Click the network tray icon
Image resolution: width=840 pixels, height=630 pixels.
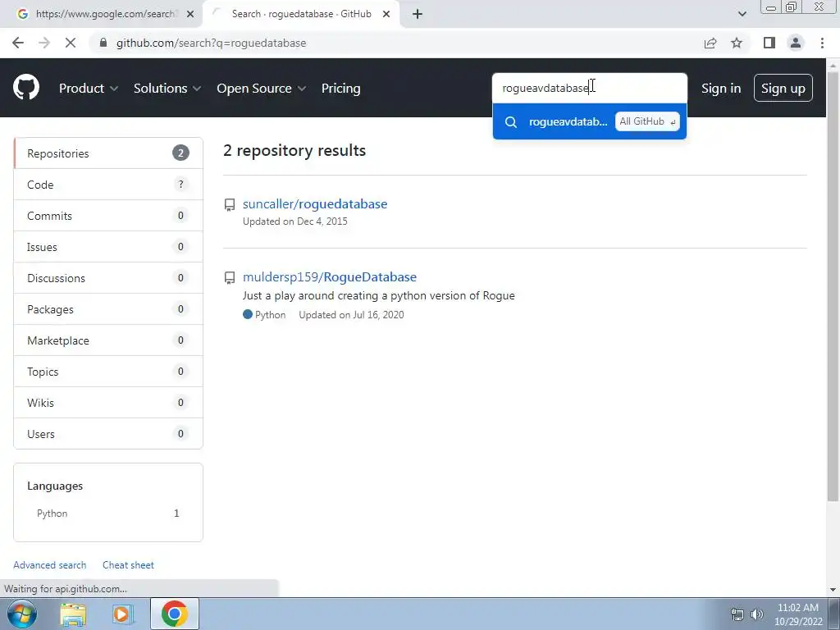[737, 614]
